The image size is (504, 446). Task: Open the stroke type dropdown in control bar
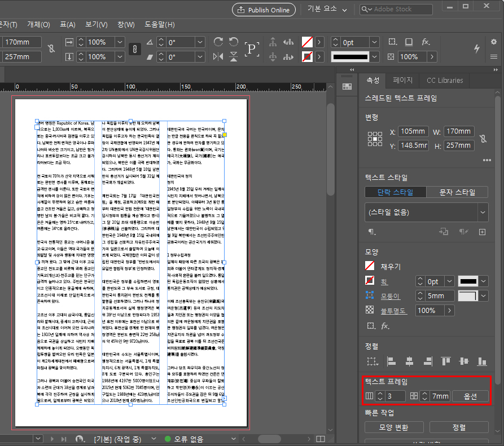click(x=374, y=57)
